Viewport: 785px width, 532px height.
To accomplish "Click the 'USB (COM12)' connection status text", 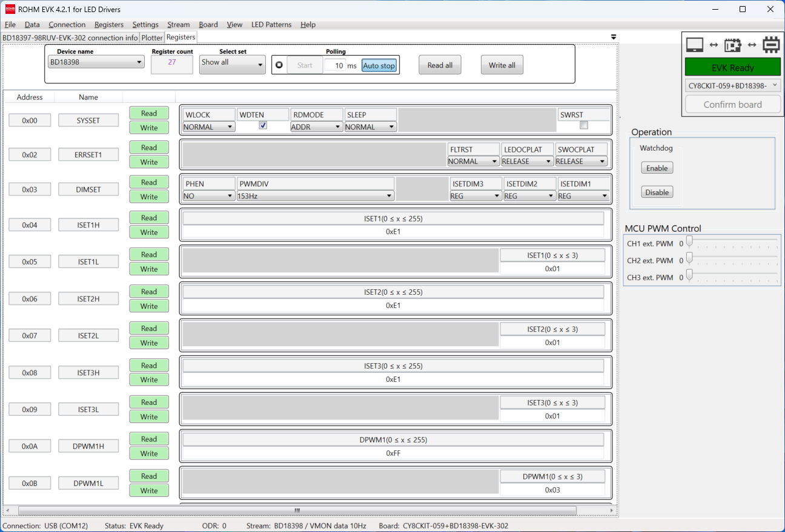I will tap(66, 526).
